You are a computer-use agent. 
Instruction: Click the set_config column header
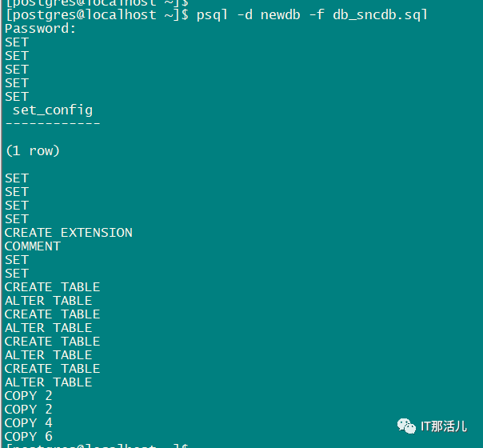pos(53,110)
